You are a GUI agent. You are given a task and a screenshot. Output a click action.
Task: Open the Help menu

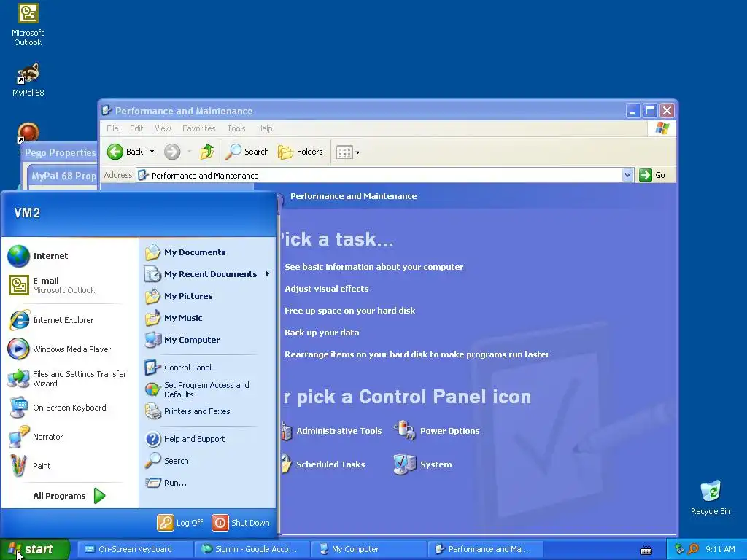[x=264, y=128]
